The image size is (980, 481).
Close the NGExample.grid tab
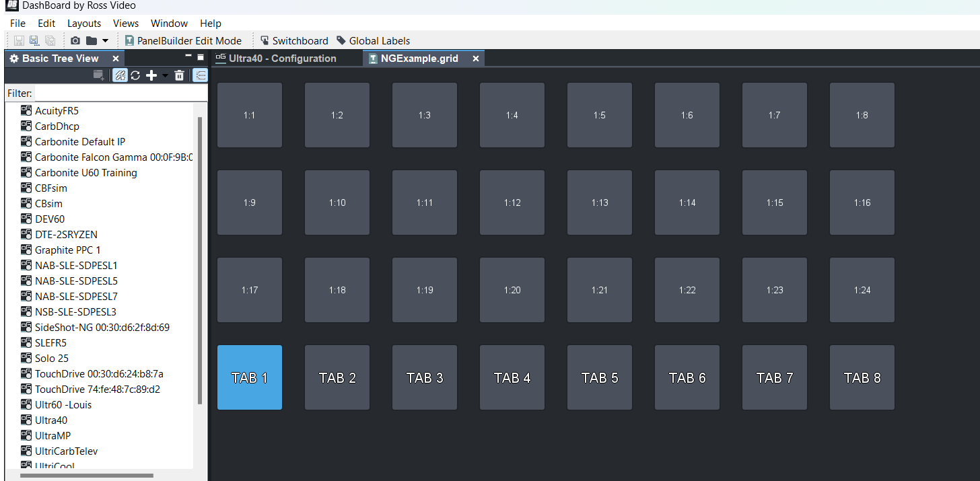475,59
